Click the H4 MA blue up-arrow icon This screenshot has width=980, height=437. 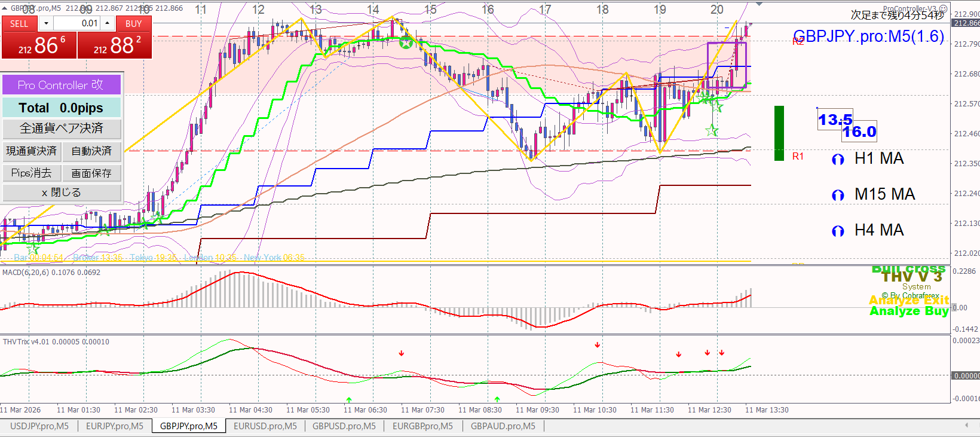tap(838, 231)
